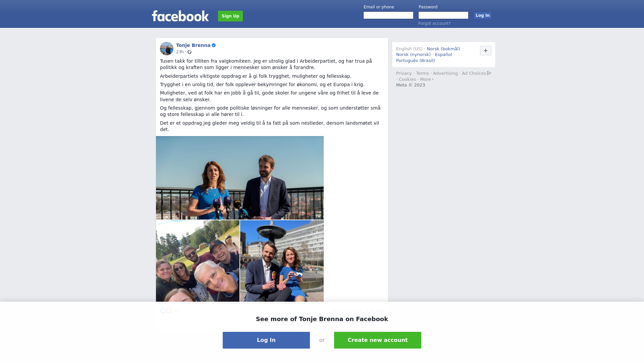Click the plus icon for more languages
The height and width of the screenshot is (362, 644).
pos(486,51)
